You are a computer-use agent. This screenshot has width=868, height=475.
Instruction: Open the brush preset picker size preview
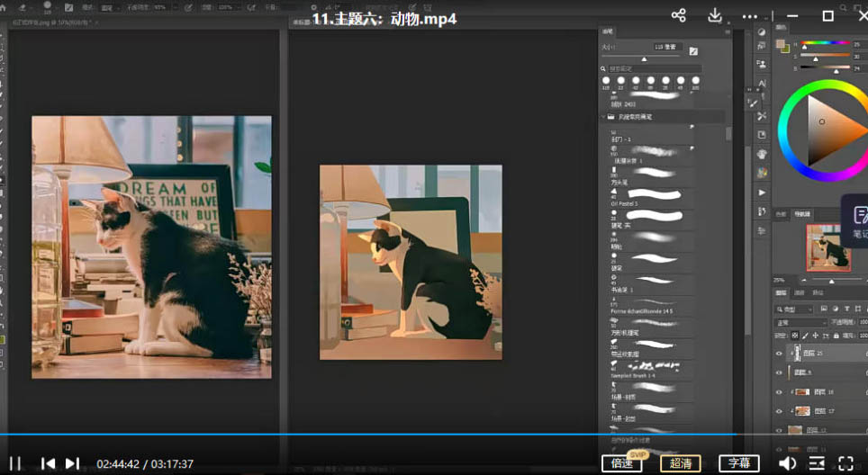[48, 6]
